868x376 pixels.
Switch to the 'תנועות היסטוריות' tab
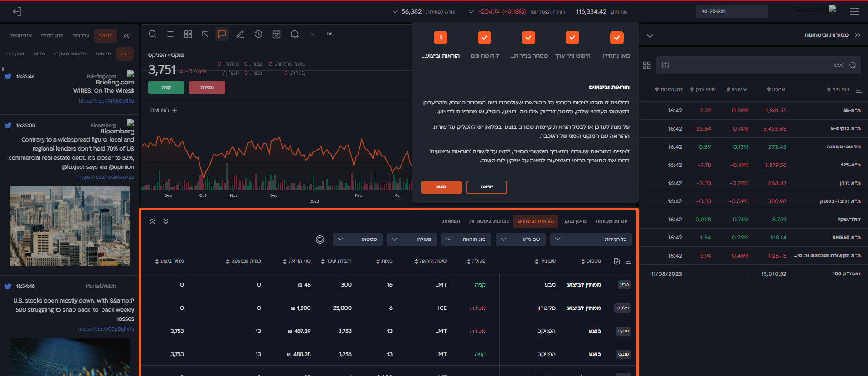489,221
